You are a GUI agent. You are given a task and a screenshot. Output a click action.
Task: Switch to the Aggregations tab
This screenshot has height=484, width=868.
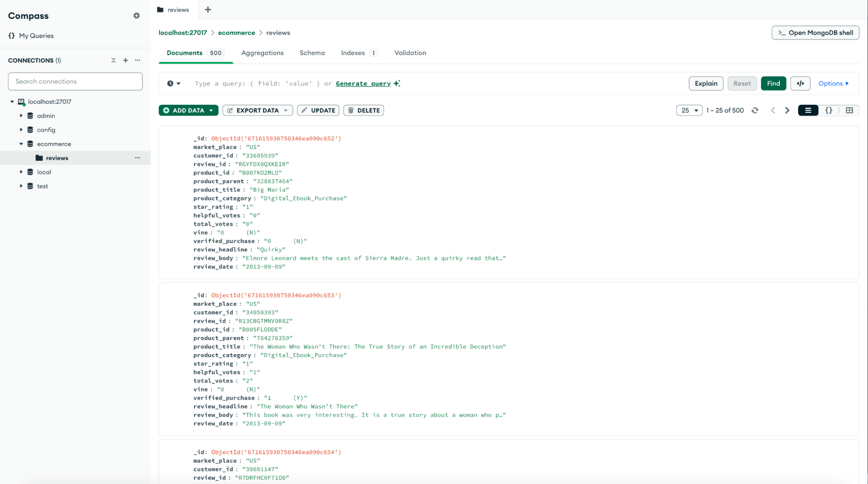[262, 53]
